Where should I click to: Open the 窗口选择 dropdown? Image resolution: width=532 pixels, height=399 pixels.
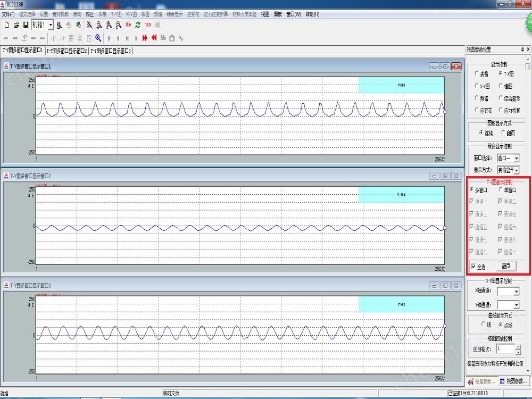(x=516, y=158)
